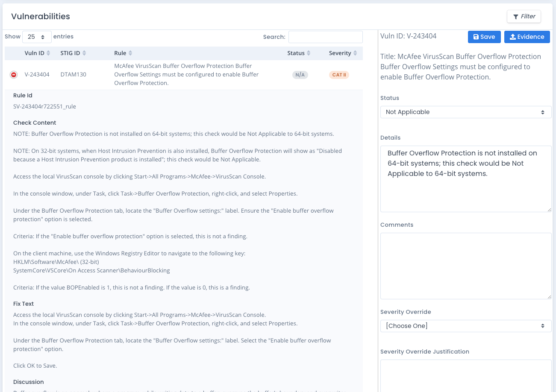Click the Vuln ID: V-243404 label
The width and height of the screenshot is (556, 392).
(x=409, y=36)
